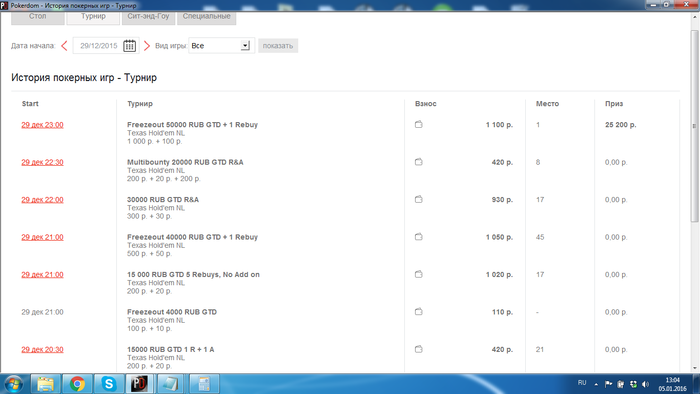Click buy-in icon for Freezeout 40000 row
This screenshot has height=394, width=700.
(x=418, y=237)
